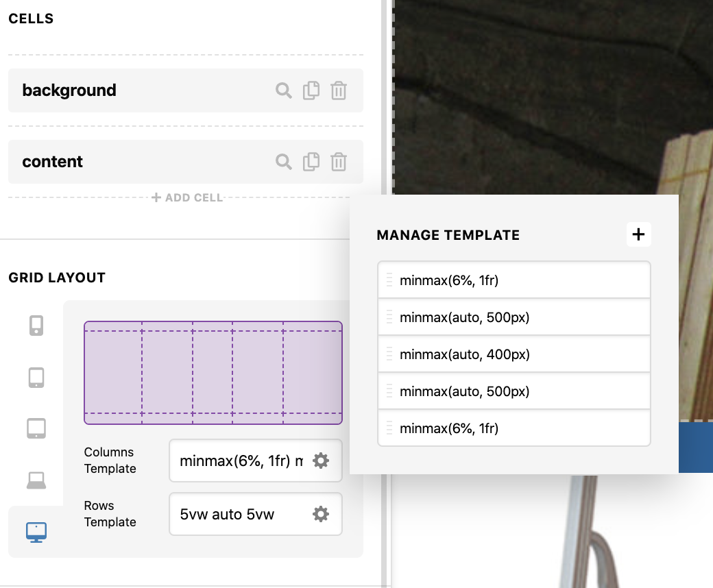Open Columns Template settings gear
The width and height of the screenshot is (713, 588).
coord(321,461)
